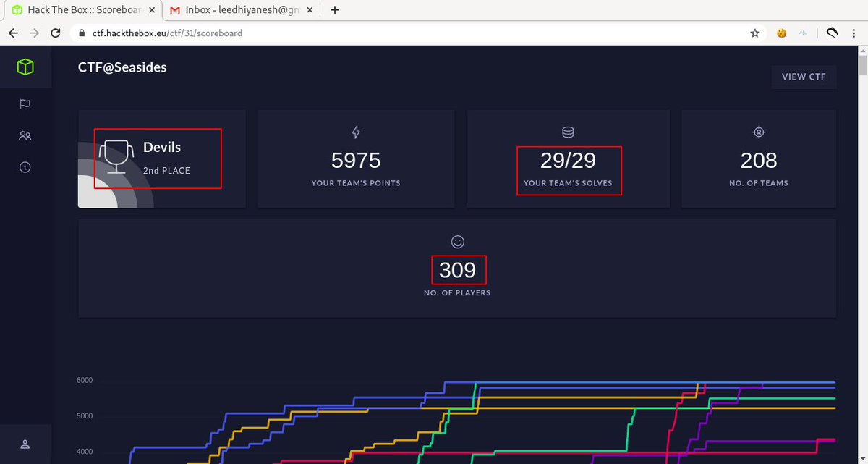Screen dimensions: 868x464
Task: Click YOUR TEAM'S SOLVES label
Action: pyautogui.click(x=568, y=183)
